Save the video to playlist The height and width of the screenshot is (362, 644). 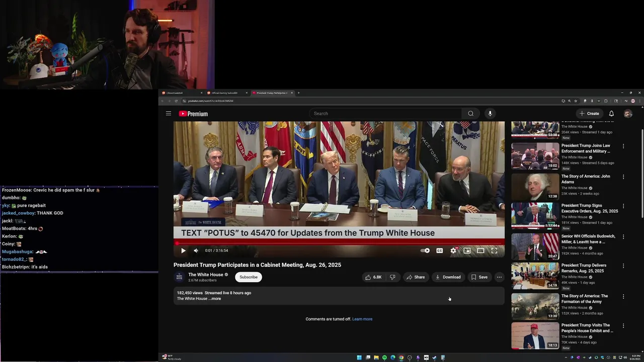479,277
